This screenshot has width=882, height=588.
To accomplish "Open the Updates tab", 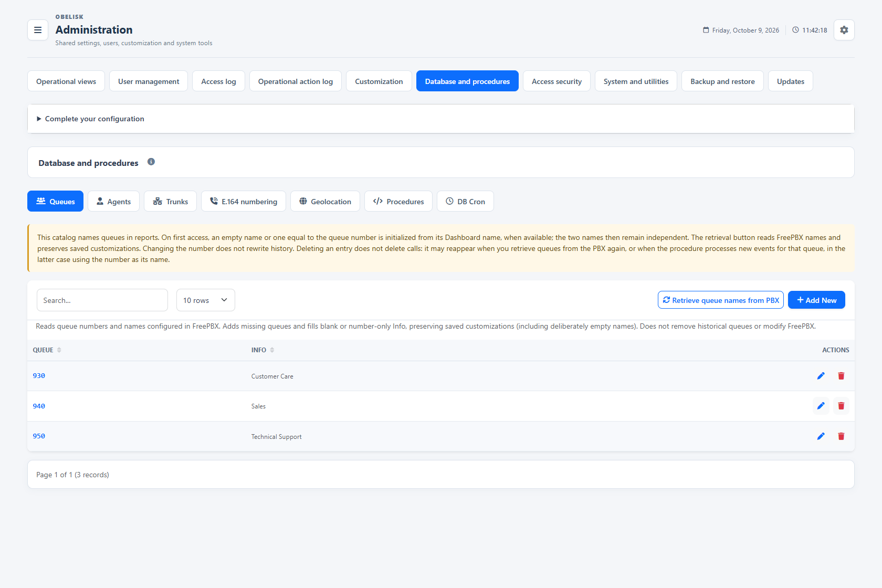I will 791,81.
